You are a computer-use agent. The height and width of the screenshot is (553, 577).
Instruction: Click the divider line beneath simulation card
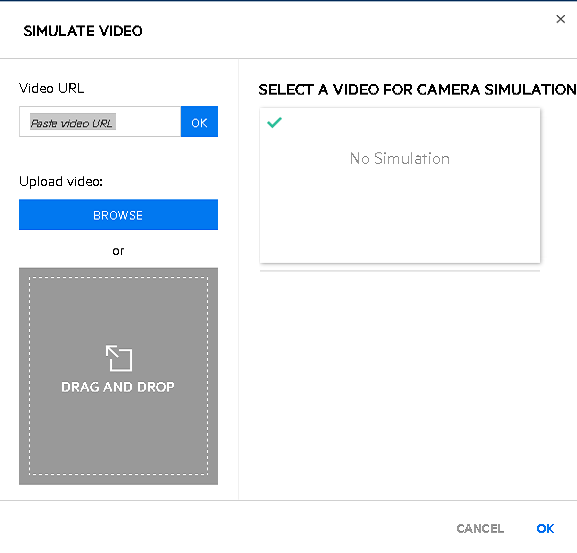coord(400,271)
